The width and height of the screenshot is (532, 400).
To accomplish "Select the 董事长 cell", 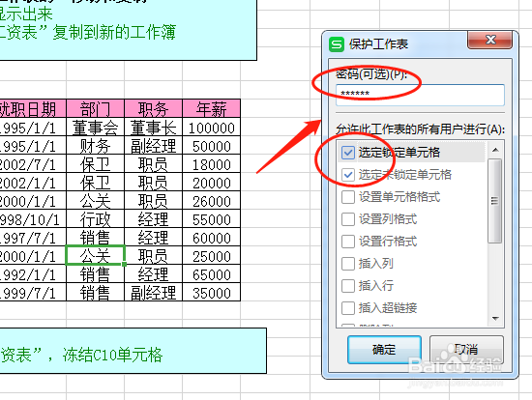I will click(x=154, y=128).
